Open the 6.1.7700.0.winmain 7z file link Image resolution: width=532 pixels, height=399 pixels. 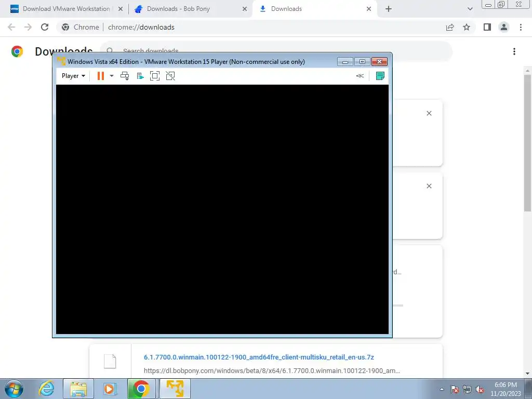point(259,357)
